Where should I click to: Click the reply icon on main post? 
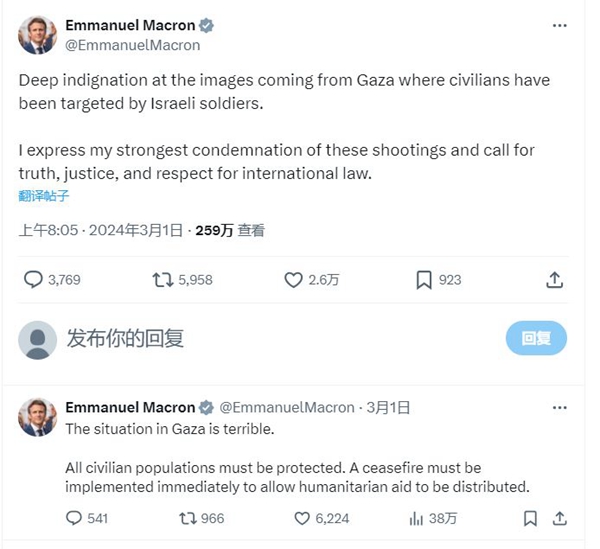click(x=34, y=280)
